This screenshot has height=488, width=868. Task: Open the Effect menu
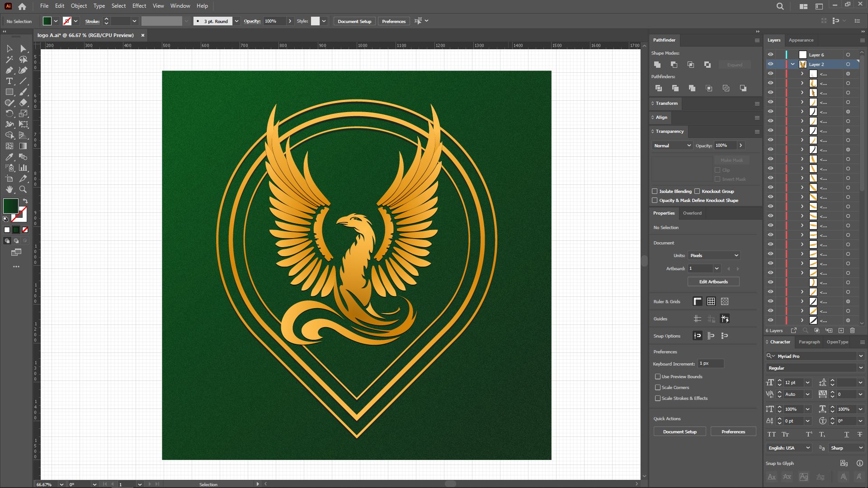(139, 6)
